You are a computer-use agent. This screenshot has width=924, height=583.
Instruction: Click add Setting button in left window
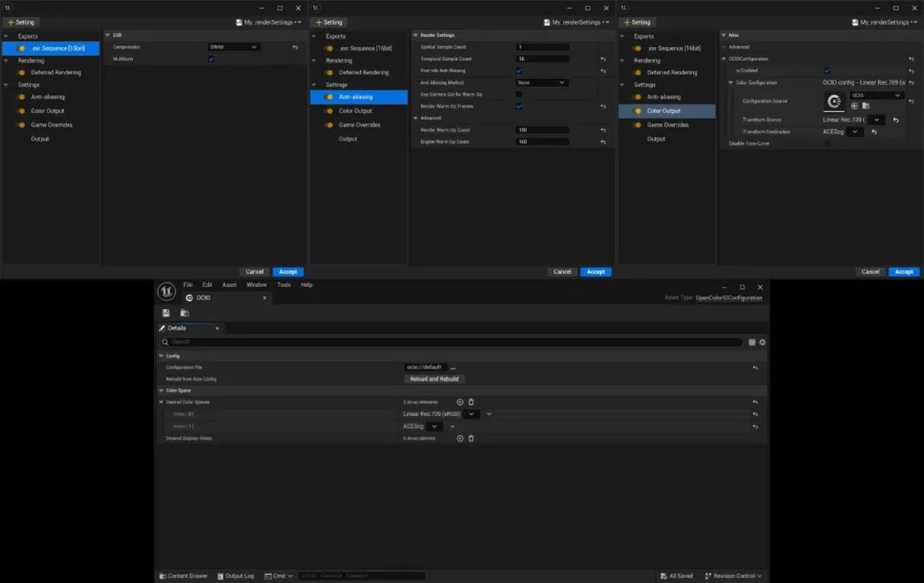21,22
